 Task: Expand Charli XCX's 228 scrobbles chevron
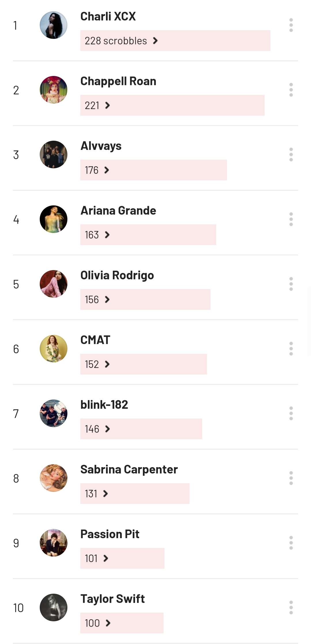tap(155, 41)
